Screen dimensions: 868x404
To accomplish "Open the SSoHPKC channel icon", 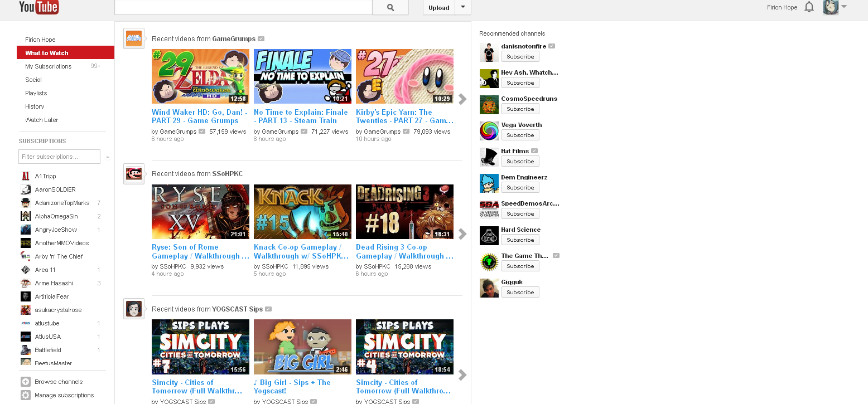I will tap(133, 173).
